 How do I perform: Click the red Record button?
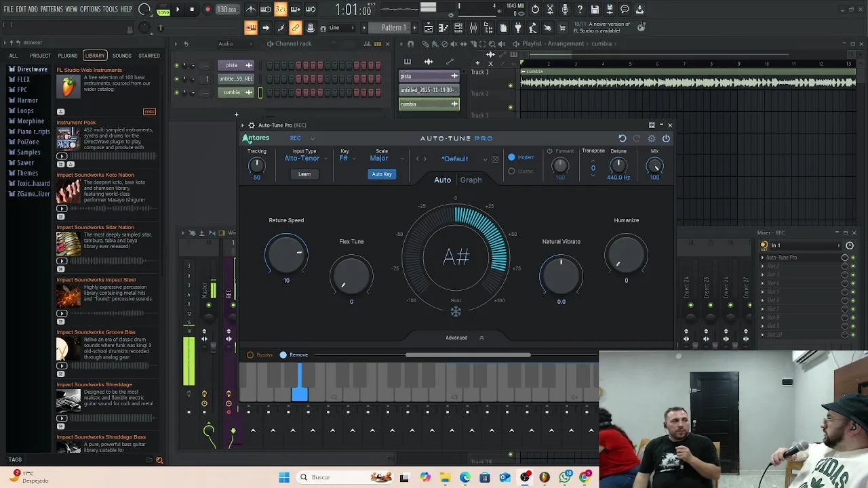coord(208,9)
